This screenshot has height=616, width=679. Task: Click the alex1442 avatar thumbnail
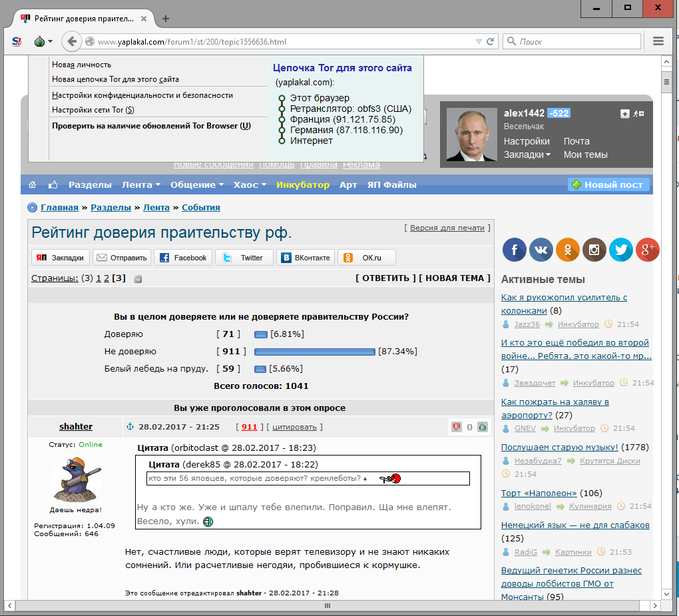tap(471, 135)
